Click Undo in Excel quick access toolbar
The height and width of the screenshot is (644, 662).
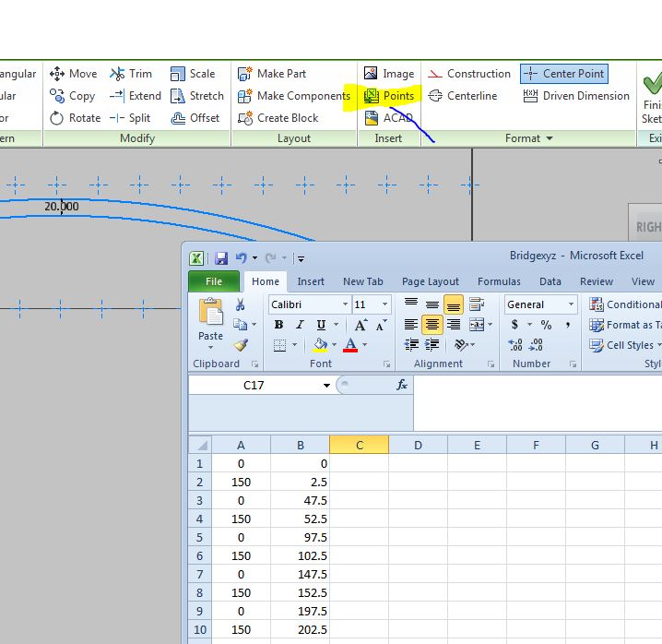point(241,257)
